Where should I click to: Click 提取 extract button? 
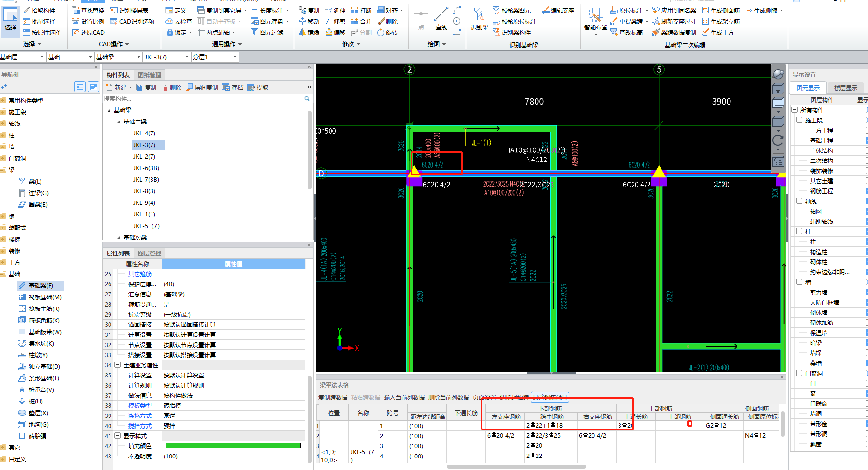pyautogui.click(x=258, y=87)
